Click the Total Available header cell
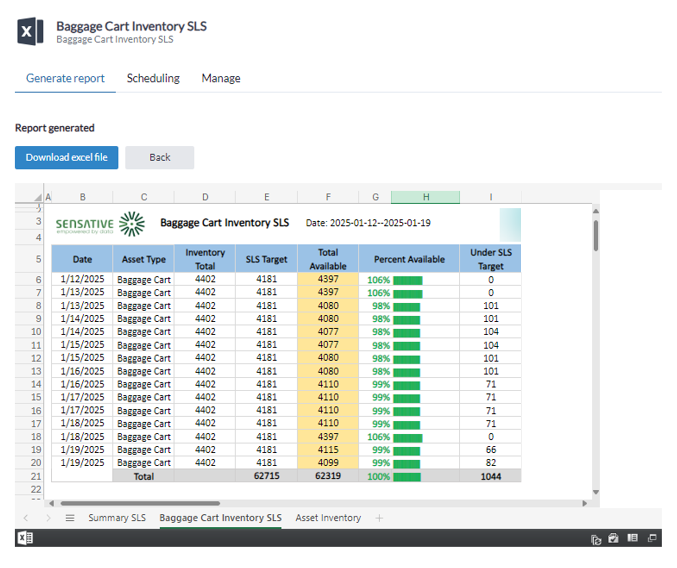The height and width of the screenshot is (568, 677). point(328,259)
